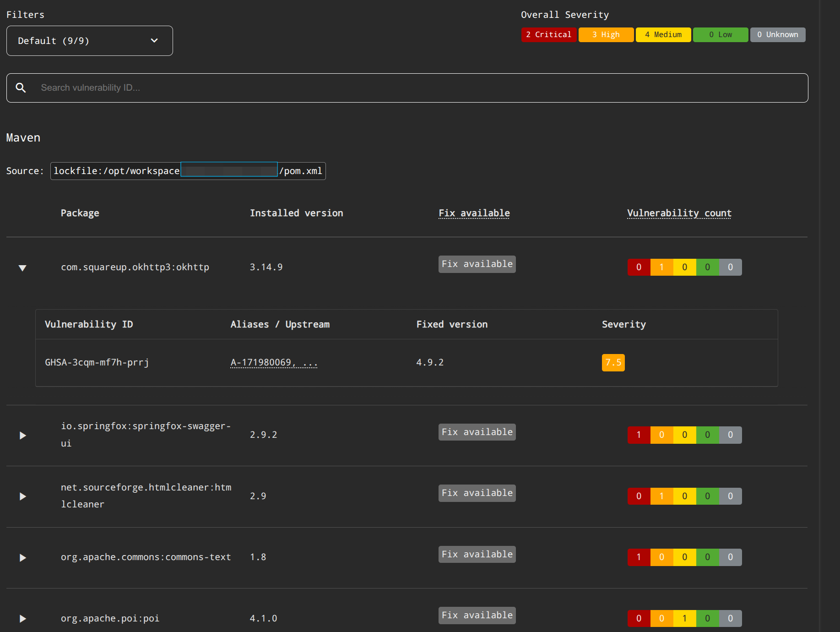840x632 pixels.
Task: Expand the net.sourceforge.htmlcleaner row
Action: point(22,496)
